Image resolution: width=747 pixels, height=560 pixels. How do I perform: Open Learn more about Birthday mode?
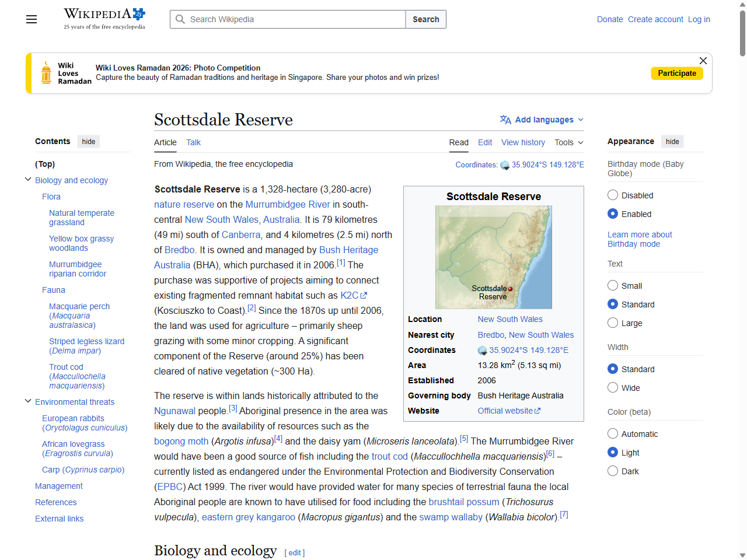640,239
